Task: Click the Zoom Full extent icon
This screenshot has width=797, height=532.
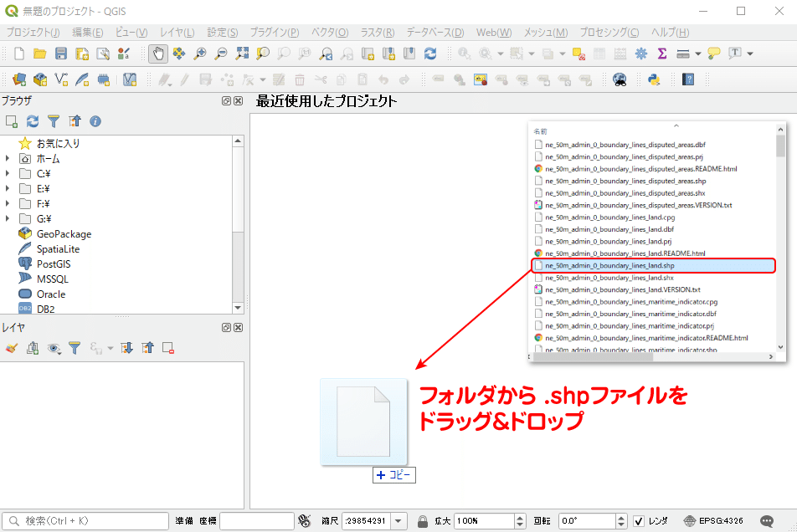Action: click(242, 54)
